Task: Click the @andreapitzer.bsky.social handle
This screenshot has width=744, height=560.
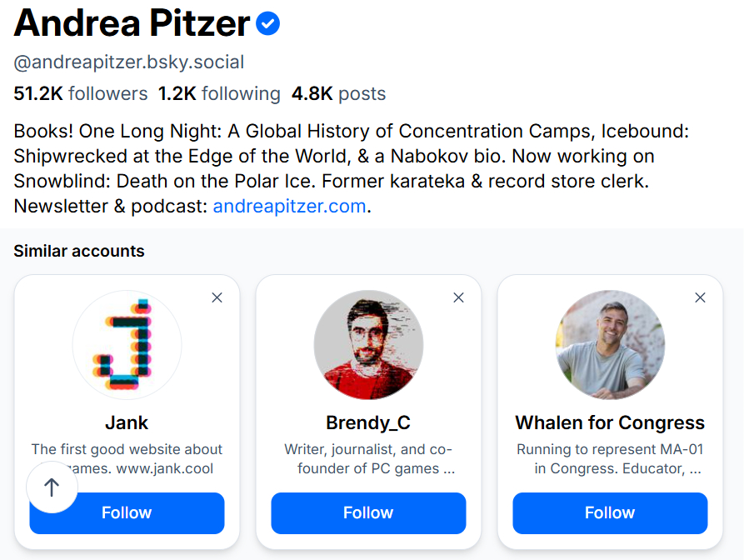Action: tap(129, 62)
